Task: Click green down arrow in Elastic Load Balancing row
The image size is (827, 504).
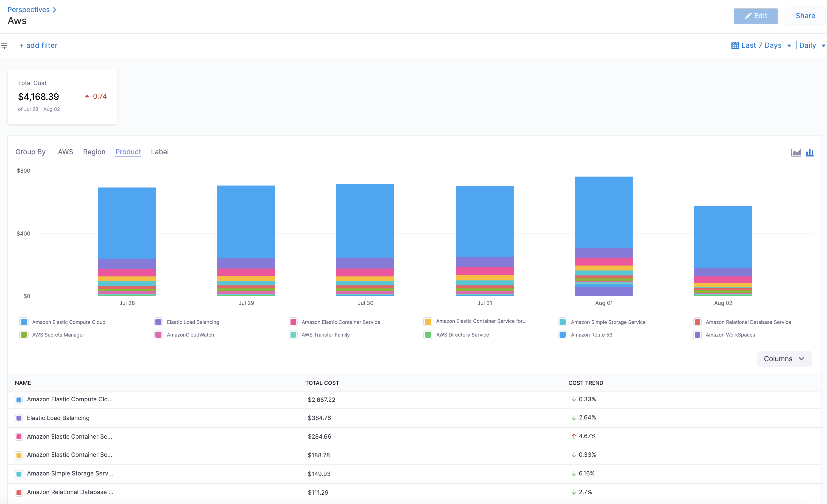Action: [574, 418]
